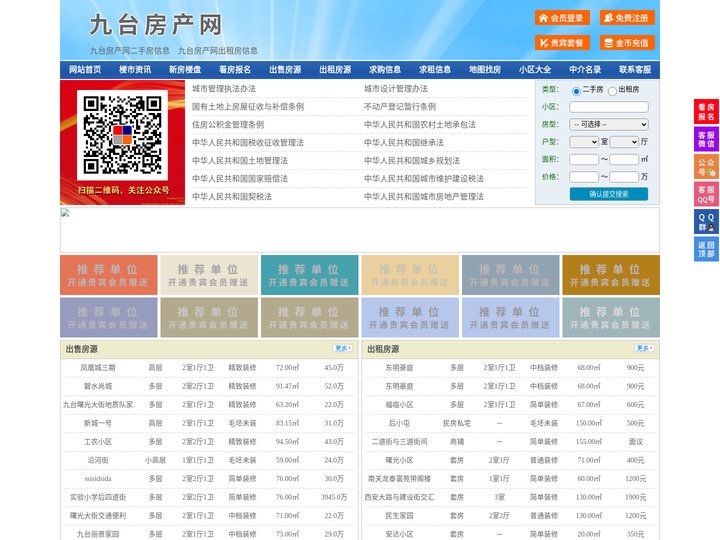720x540 pixels.
Task: Open the 贵宾套餐 VIP package button
Action: click(x=562, y=43)
